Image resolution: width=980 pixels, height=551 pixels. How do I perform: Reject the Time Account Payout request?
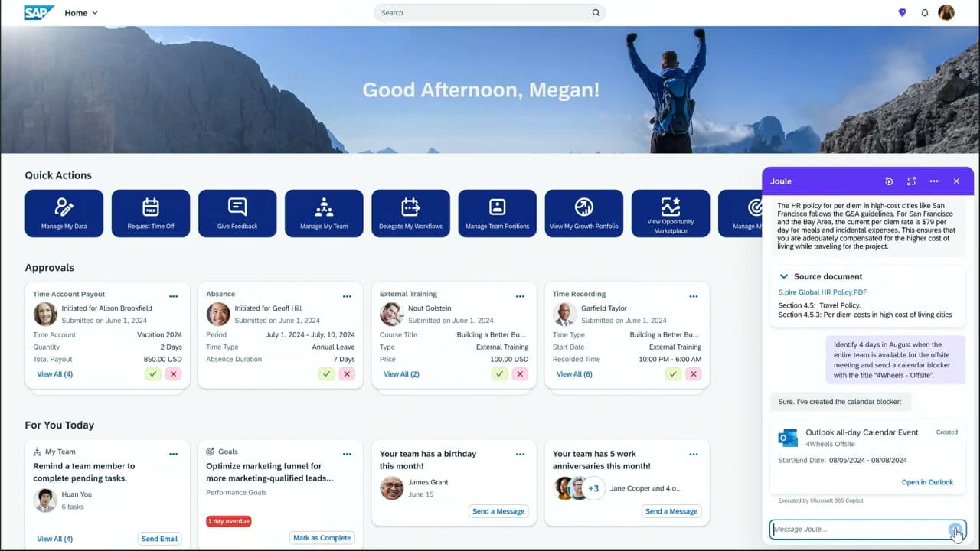point(174,374)
